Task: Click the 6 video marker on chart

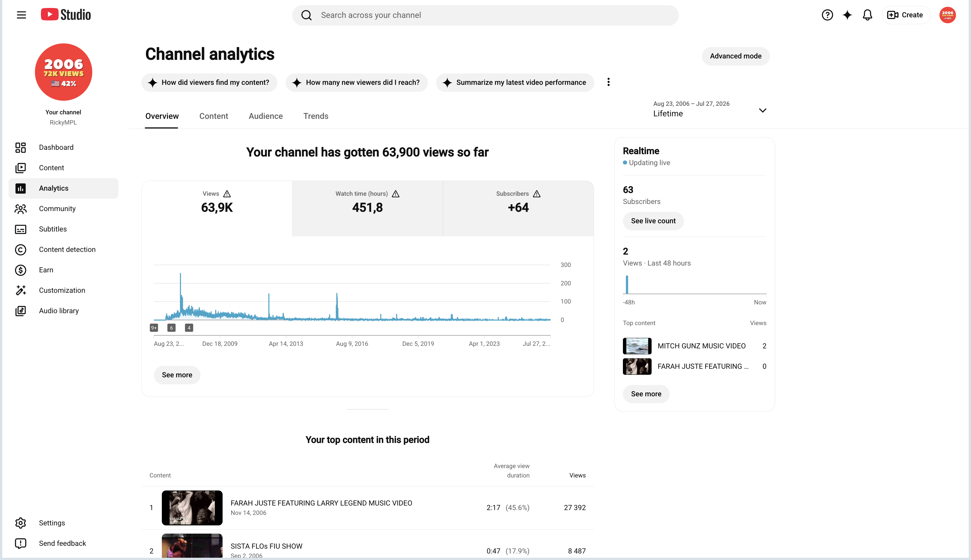Action: 172,328
